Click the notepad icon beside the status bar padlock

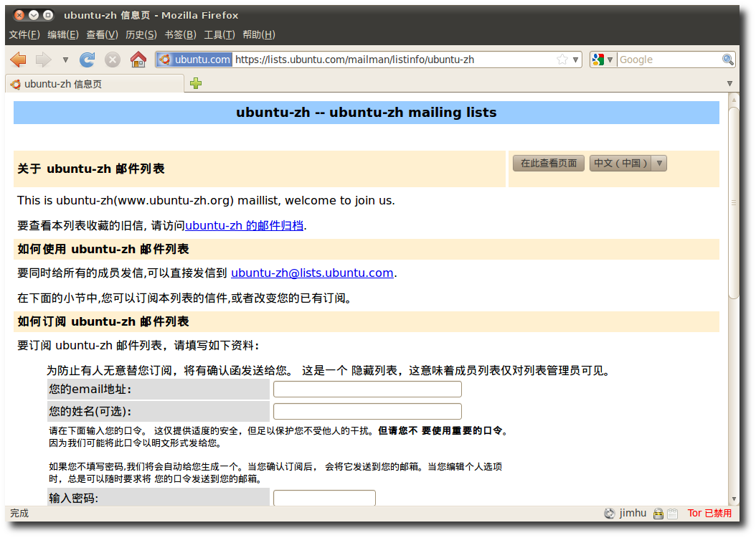click(x=673, y=514)
